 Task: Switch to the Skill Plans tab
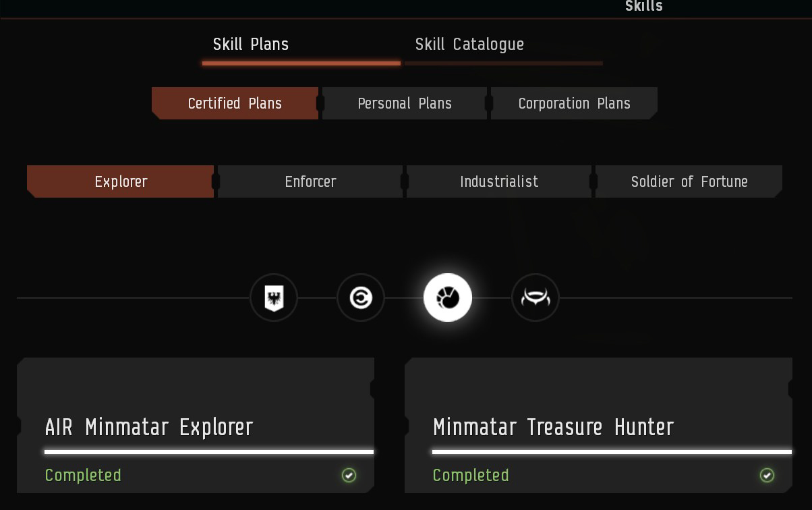point(251,45)
